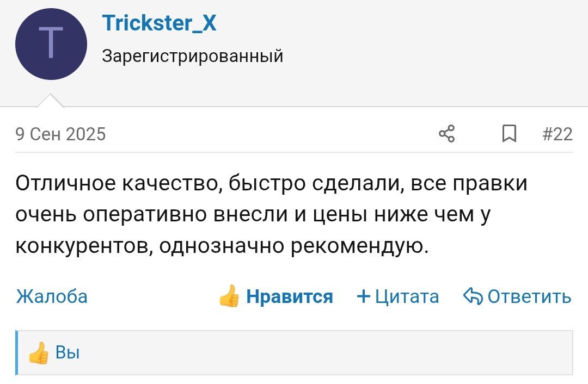
Task: Click the post date 9 Сен 2025
Action: coord(60,134)
